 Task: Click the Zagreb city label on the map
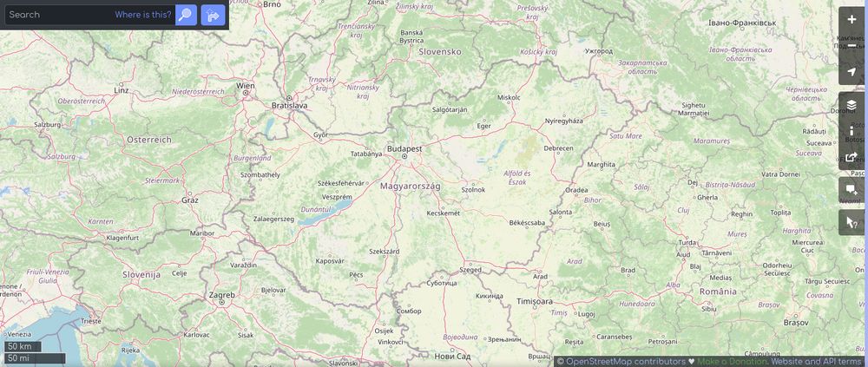click(221, 295)
